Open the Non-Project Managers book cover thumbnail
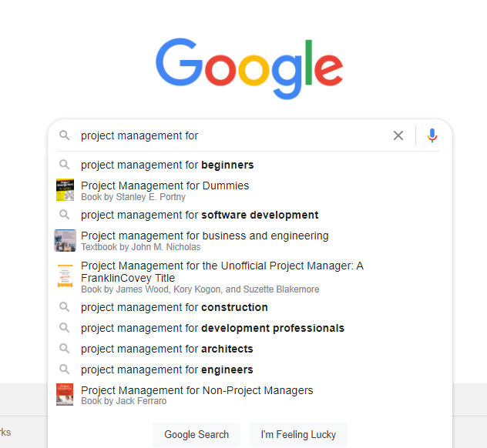This screenshot has width=487, height=448. point(65,395)
